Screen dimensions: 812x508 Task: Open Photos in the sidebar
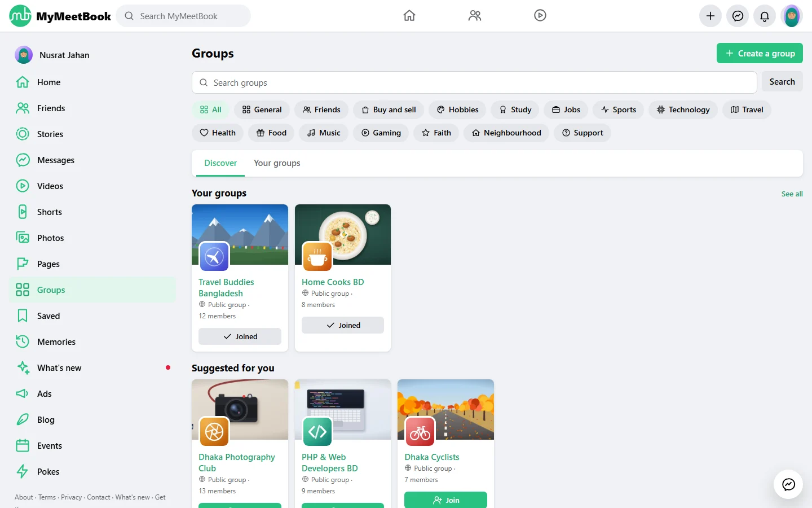92,238
